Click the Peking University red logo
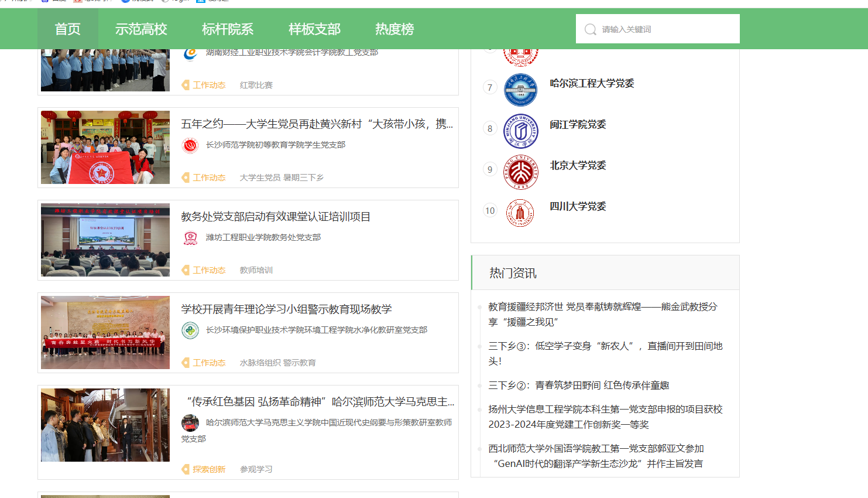This screenshot has width=868, height=498. [x=520, y=172]
